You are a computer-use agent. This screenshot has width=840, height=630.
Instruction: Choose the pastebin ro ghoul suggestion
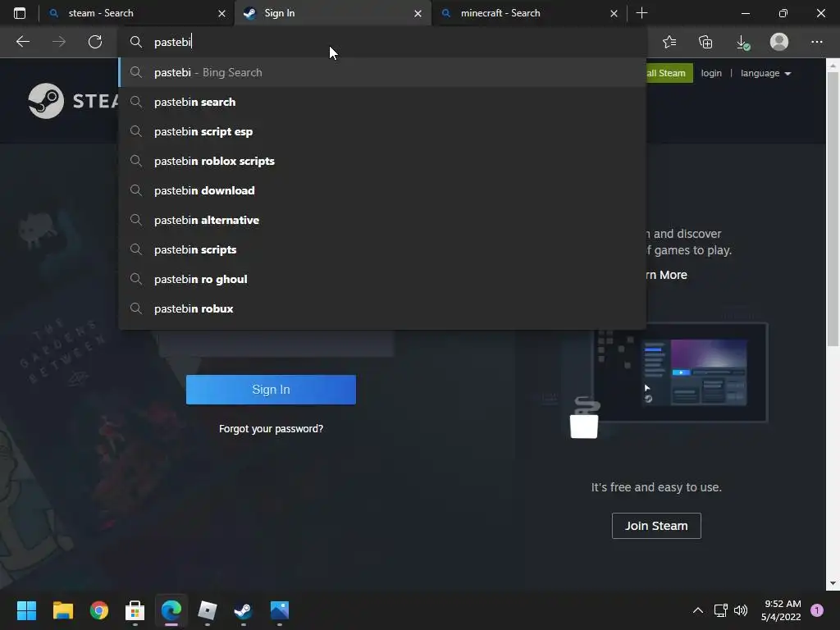point(382,279)
